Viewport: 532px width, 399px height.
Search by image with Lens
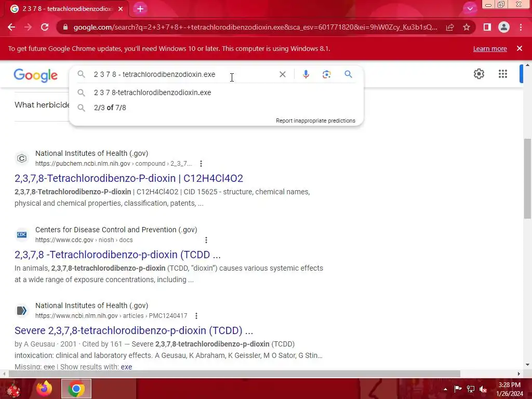326,74
